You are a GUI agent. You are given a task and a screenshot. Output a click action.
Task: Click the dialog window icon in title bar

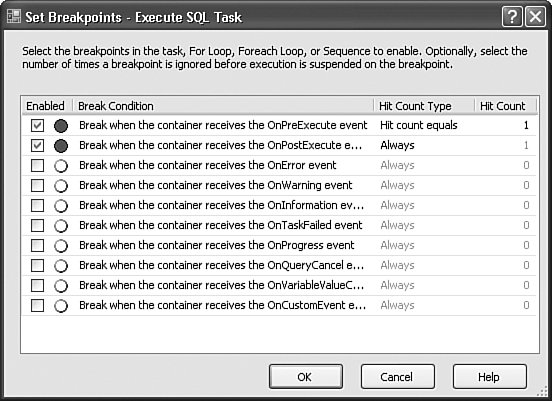(x=14, y=17)
